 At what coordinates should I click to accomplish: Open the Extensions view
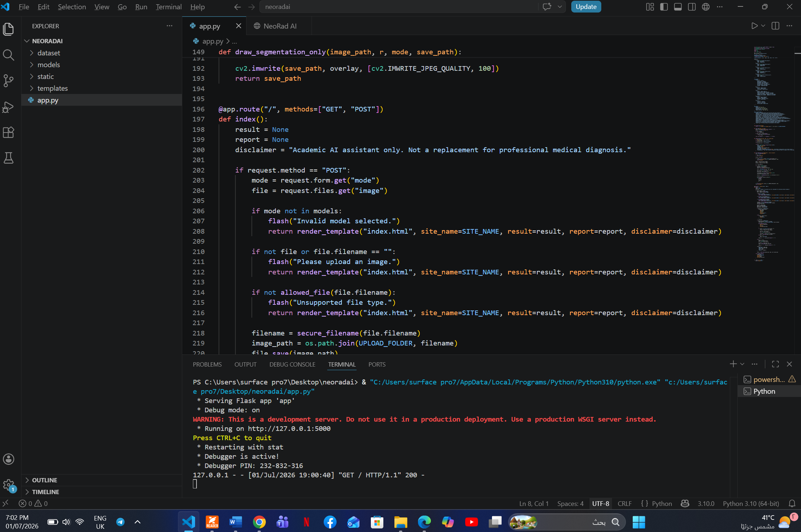coord(9,133)
